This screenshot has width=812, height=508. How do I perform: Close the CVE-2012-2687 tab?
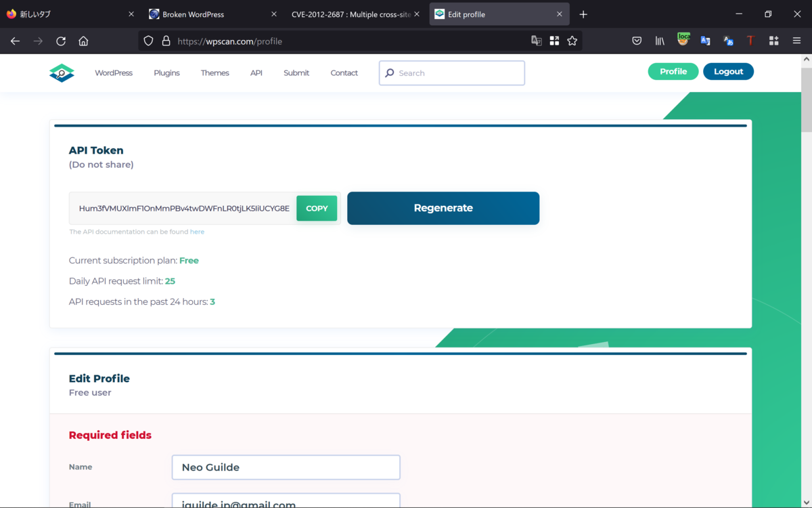click(x=417, y=14)
